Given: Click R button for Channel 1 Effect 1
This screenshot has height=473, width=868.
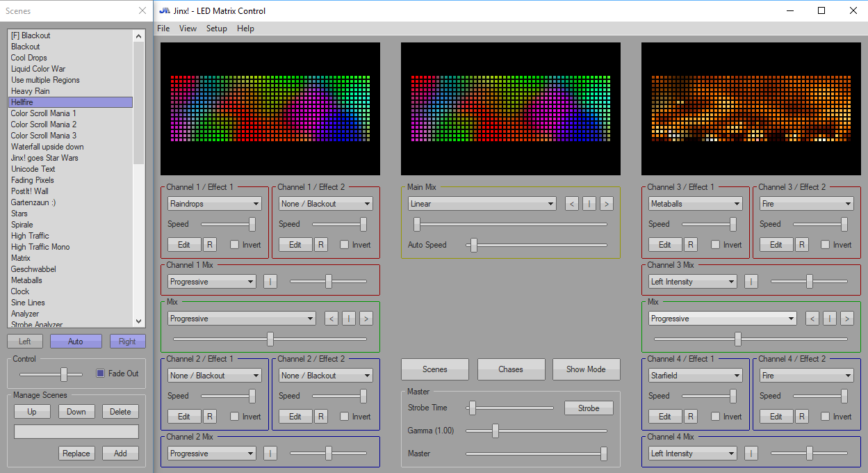Looking at the screenshot, I should [210, 245].
